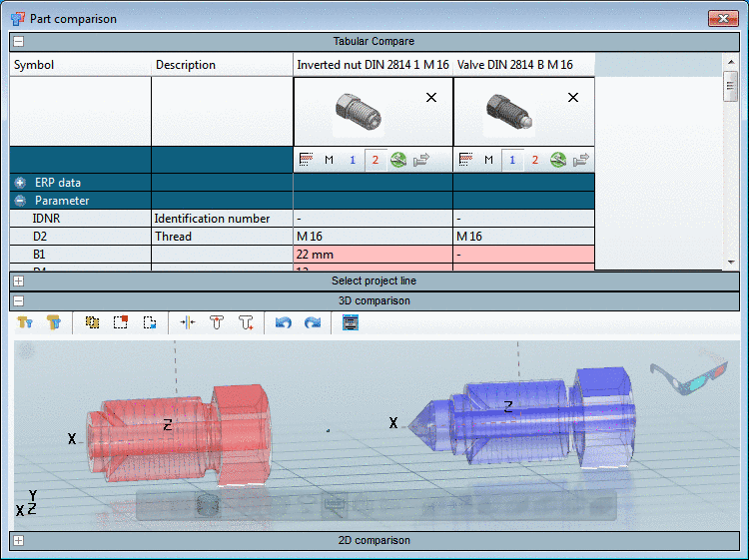
Task: Select the Identification number description cell
Action: (x=222, y=219)
